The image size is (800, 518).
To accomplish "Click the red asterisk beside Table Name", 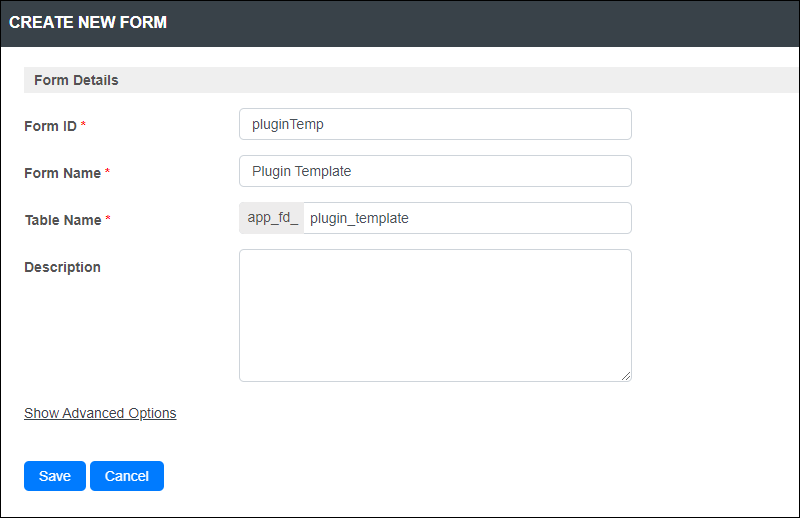I will click(108, 218).
